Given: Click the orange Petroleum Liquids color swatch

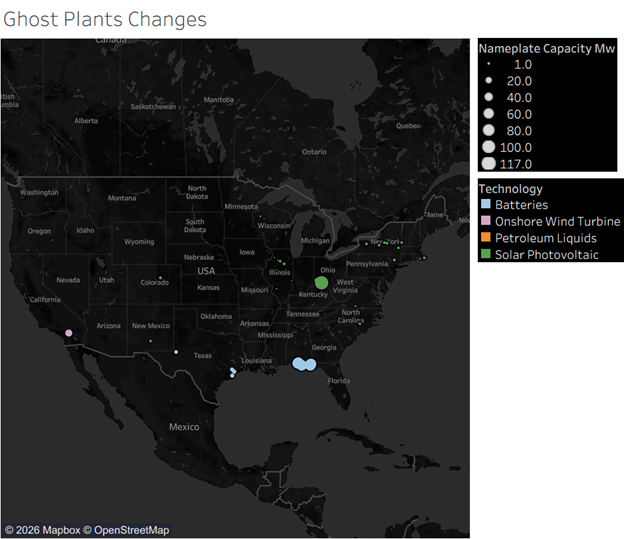Looking at the screenshot, I should point(486,238).
